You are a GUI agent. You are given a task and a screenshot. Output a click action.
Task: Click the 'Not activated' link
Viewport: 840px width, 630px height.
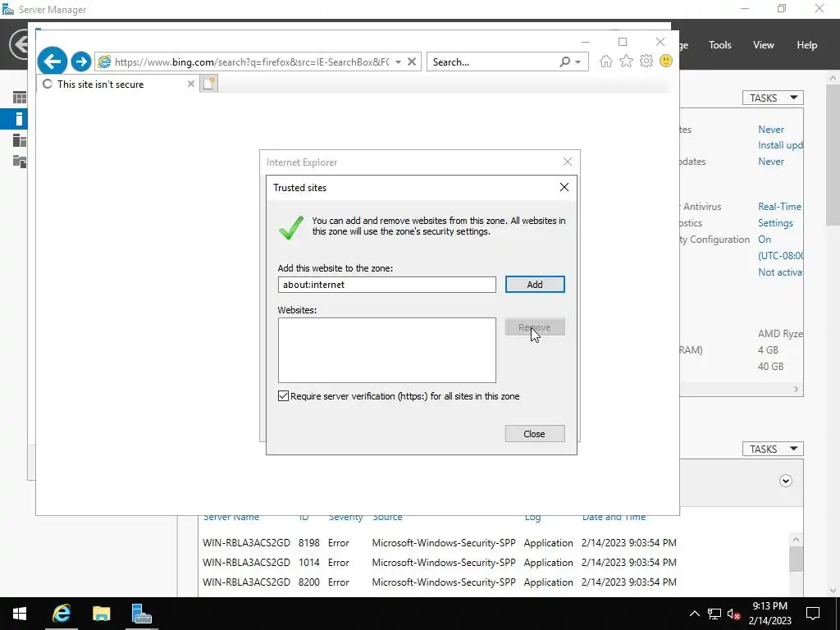pos(780,272)
